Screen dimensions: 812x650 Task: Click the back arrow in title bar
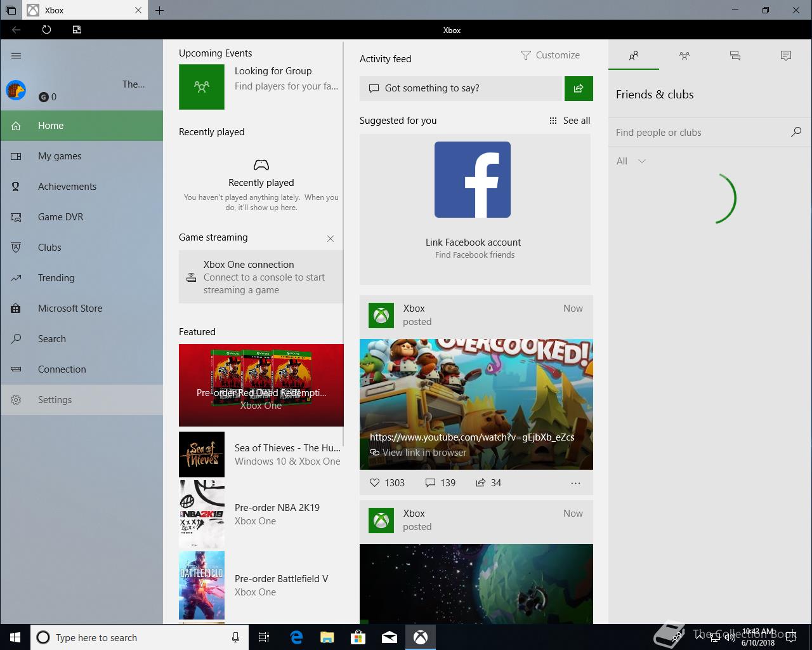tap(16, 30)
